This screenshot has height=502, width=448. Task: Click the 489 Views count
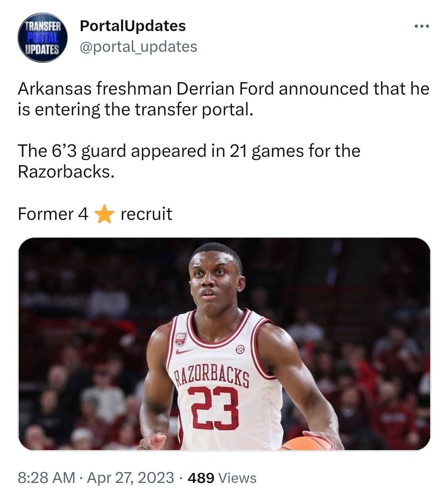[222, 478]
